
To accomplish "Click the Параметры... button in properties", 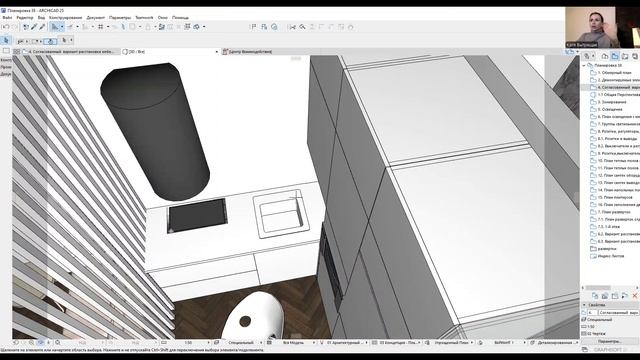I will click(610, 341).
